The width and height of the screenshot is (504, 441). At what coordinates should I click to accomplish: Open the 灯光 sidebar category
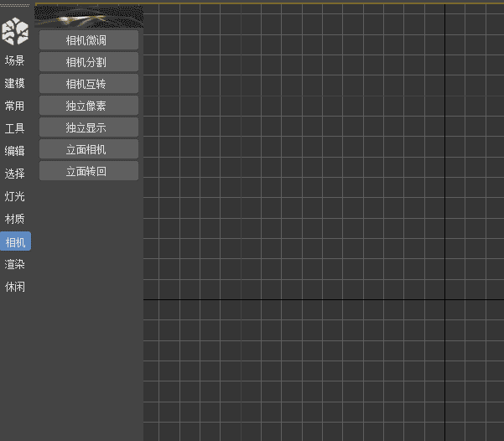point(15,196)
